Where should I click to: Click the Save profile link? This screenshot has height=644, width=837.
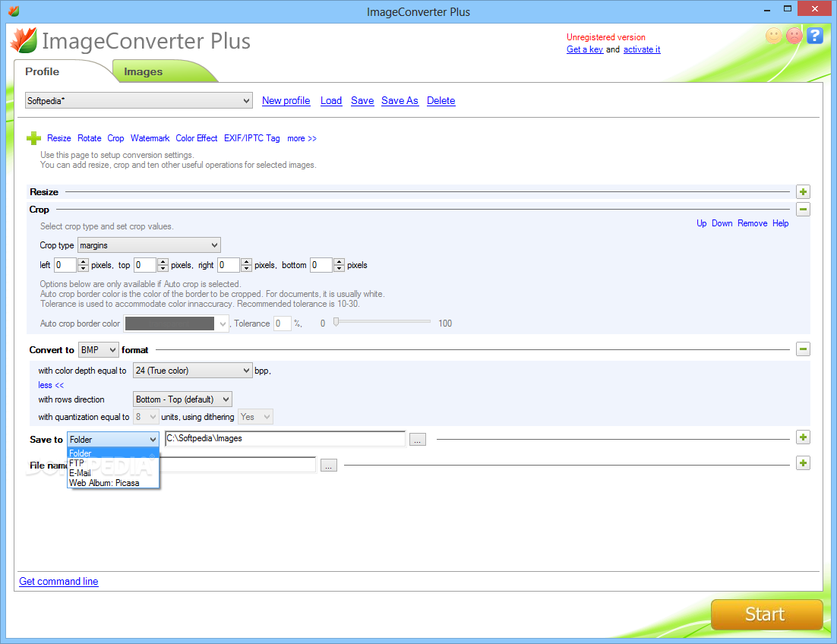click(x=362, y=100)
